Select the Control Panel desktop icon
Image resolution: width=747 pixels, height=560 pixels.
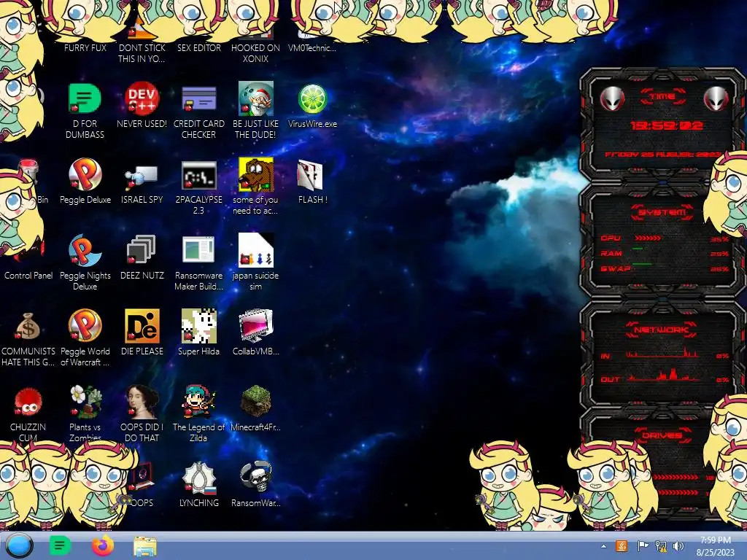click(x=28, y=275)
